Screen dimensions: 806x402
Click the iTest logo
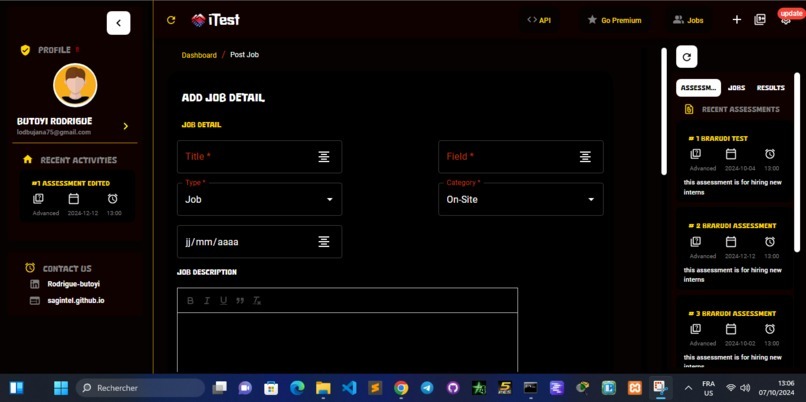pyautogui.click(x=215, y=20)
